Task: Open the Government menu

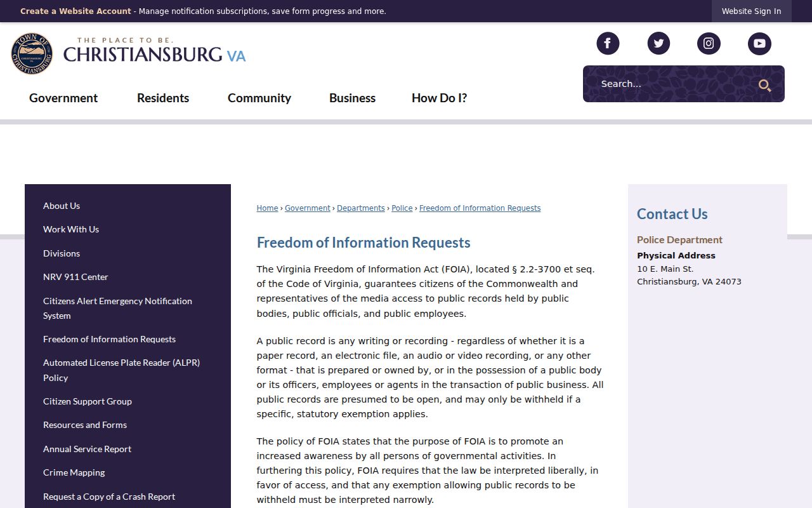Action: (x=63, y=98)
